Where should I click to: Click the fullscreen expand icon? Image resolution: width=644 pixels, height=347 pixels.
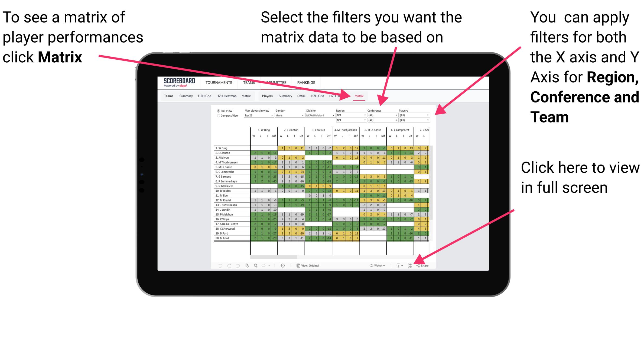coord(409,266)
